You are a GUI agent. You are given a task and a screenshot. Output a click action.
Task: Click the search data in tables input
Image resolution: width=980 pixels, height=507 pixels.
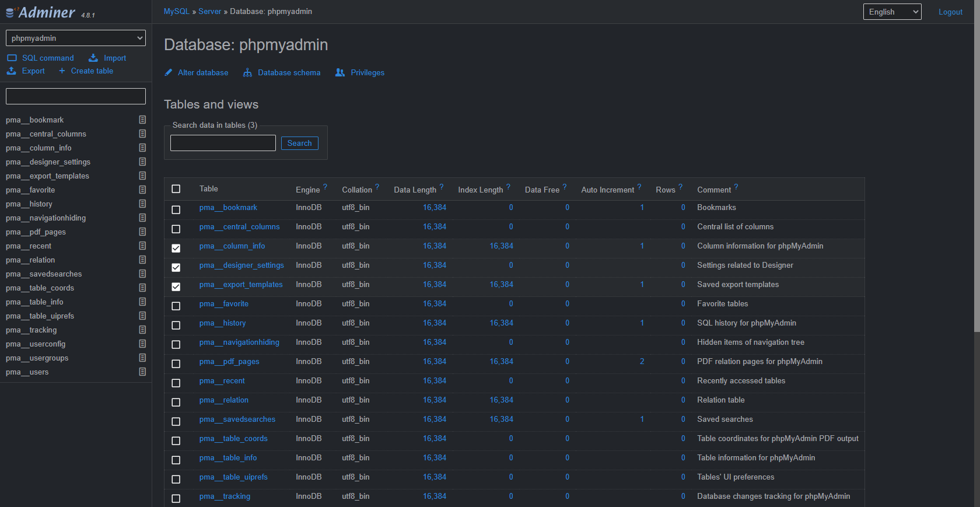point(223,143)
